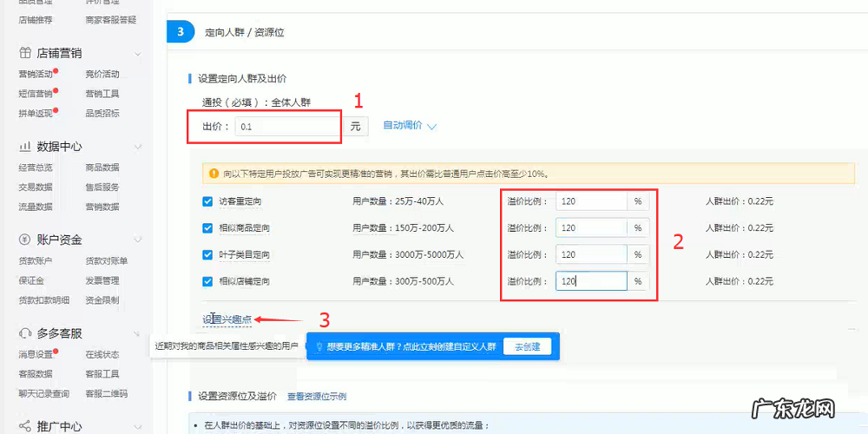
Task: Click the step 3 定向人群 badge
Action: pyautogui.click(x=181, y=31)
